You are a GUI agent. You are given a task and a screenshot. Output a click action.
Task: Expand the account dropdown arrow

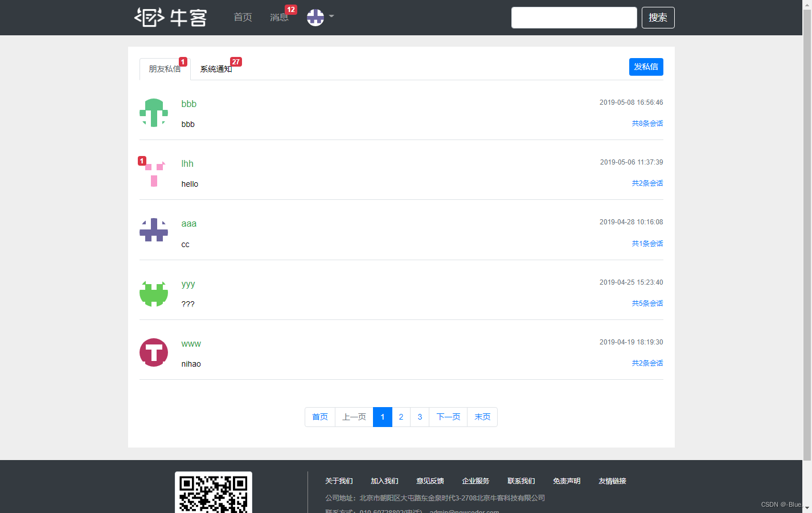coord(331,18)
